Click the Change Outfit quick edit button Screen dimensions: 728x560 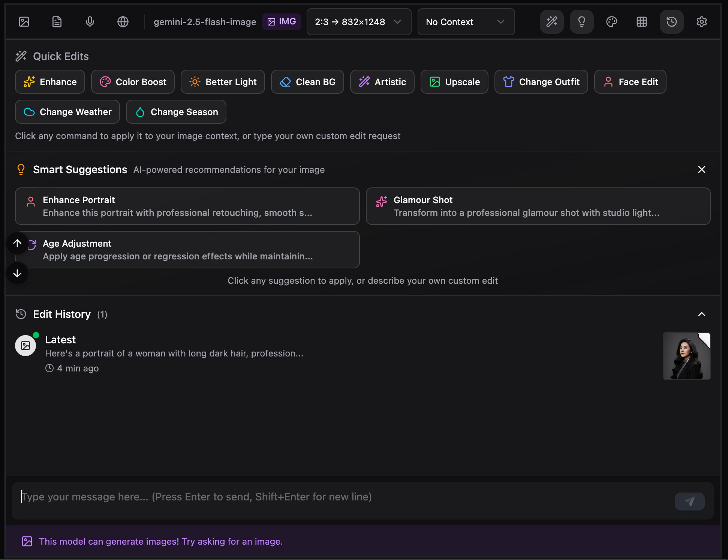point(541,82)
